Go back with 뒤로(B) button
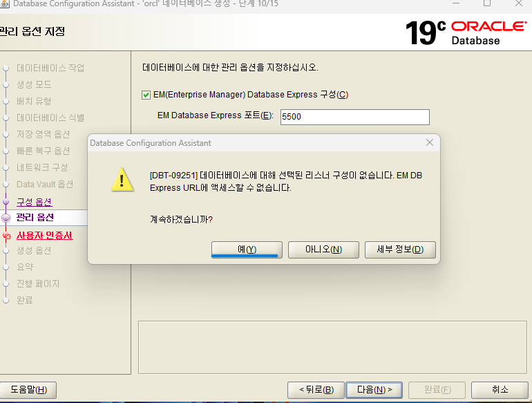The image size is (532, 403). point(316,390)
